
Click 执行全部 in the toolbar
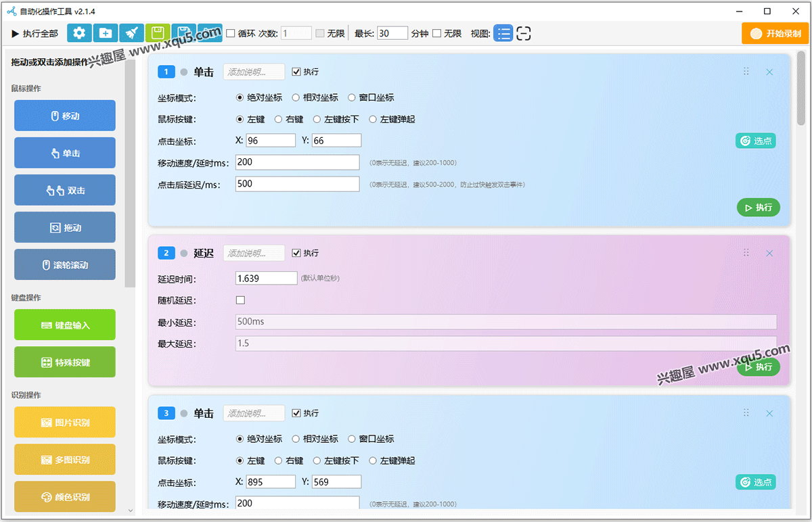35,33
